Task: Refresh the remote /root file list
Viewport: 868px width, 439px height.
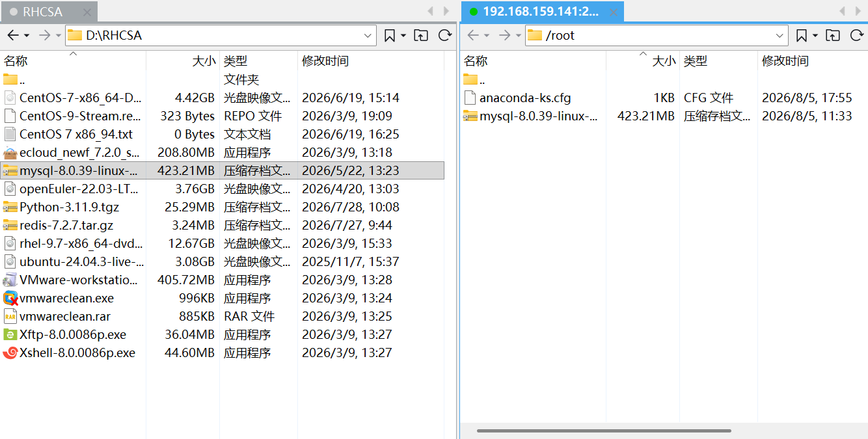Action: tap(857, 36)
